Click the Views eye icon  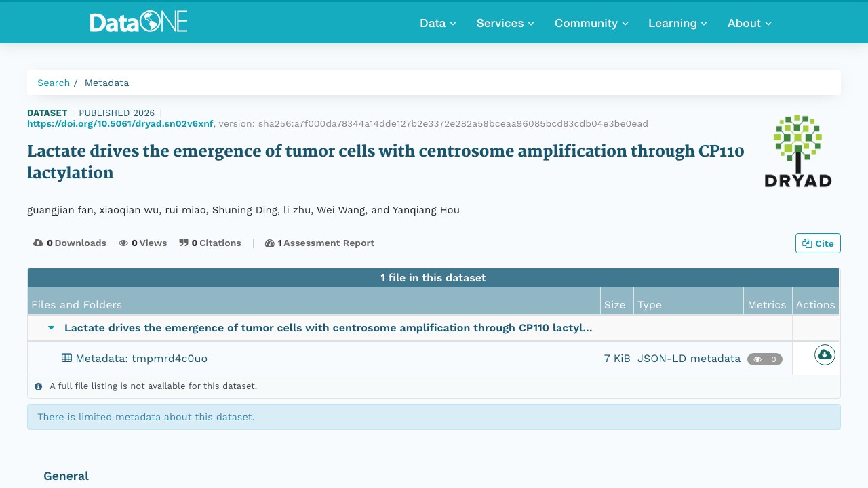(123, 243)
